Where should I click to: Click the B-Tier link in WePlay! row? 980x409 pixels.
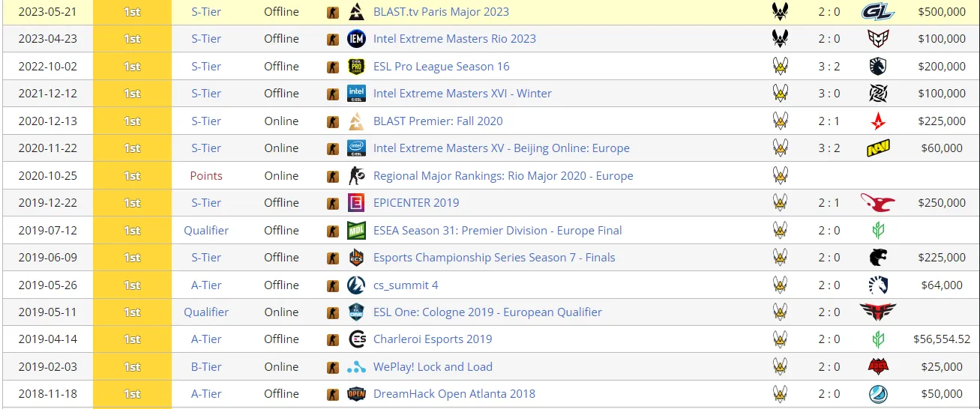206,366
